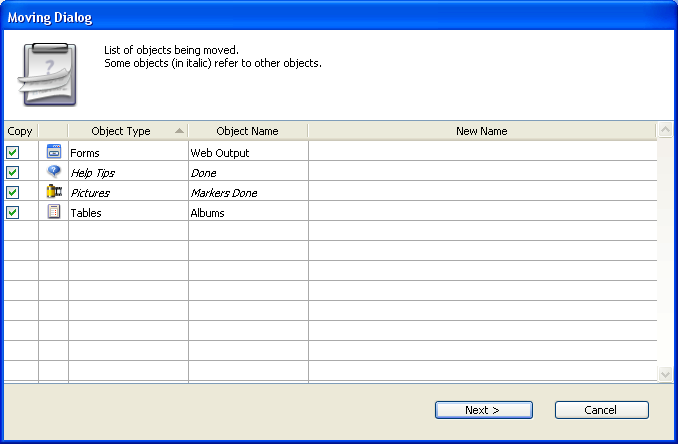
Task: Disable the Copy checkbox for Pictures
Action: click(13, 193)
